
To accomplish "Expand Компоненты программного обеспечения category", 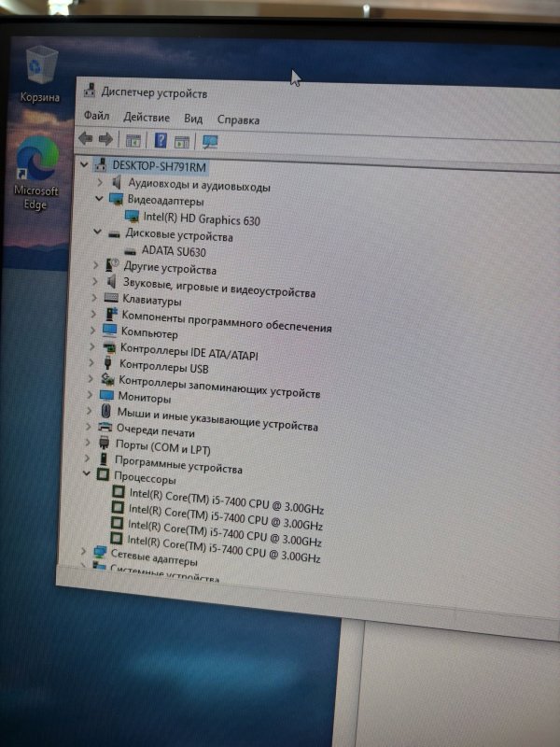I will coord(93,314).
